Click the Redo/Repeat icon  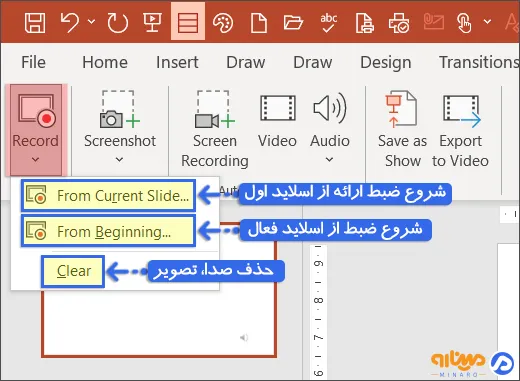118,23
